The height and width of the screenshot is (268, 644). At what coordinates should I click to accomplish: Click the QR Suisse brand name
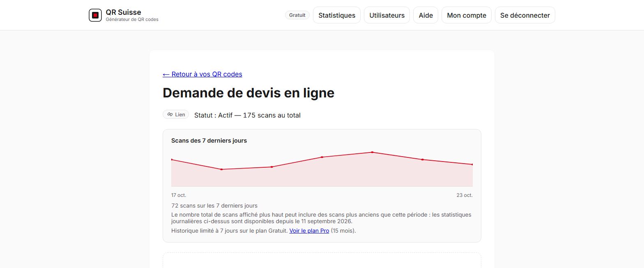pos(123,12)
